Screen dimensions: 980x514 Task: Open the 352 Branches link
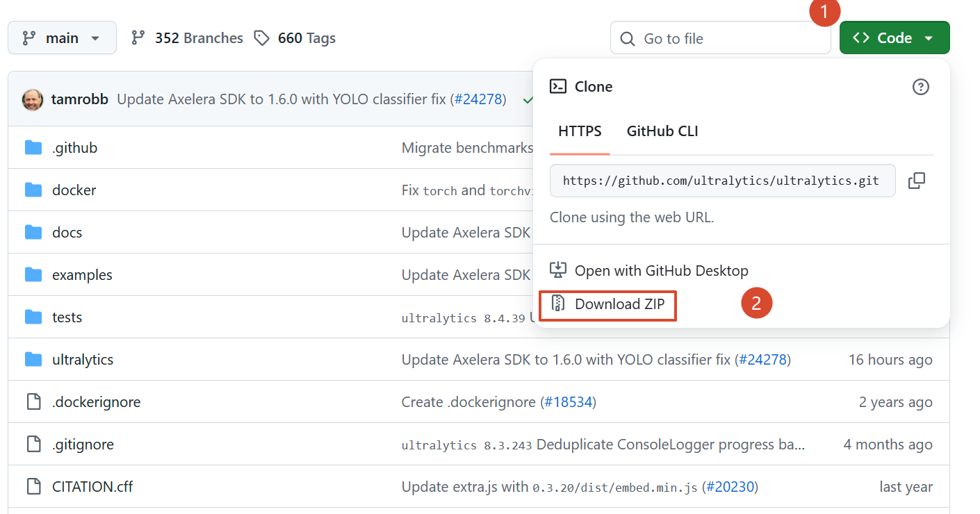tap(198, 38)
